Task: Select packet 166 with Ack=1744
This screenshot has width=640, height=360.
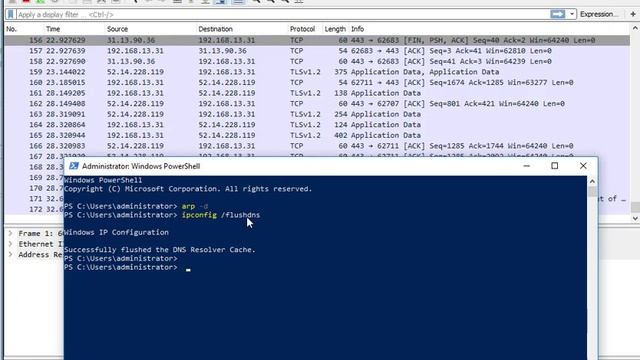Action: tap(317, 146)
